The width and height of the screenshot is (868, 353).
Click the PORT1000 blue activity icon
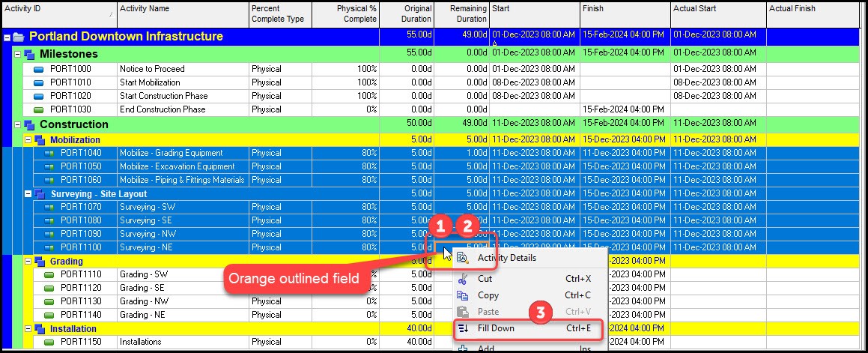[x=40, y=69]
